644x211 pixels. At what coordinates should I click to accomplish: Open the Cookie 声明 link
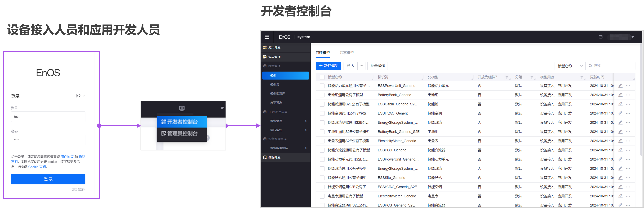(37, 167)
